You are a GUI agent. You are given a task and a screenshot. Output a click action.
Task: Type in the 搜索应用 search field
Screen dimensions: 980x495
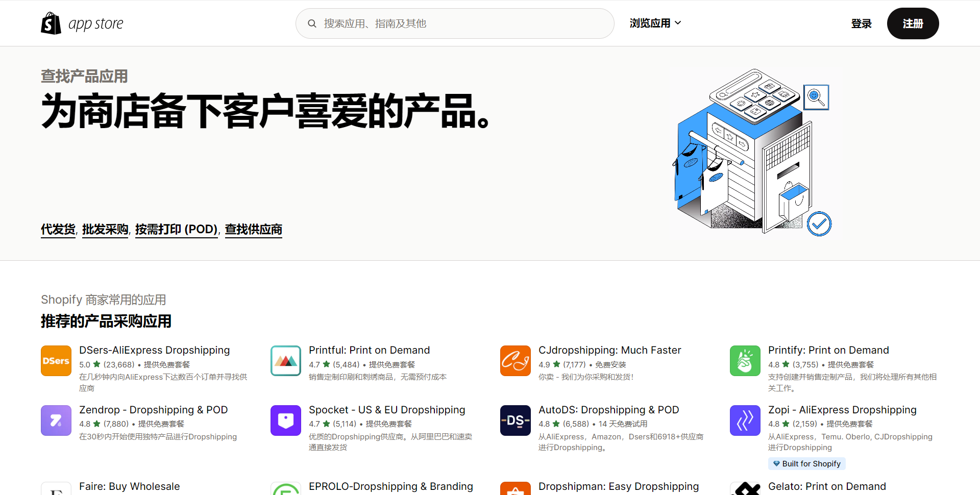459,23
